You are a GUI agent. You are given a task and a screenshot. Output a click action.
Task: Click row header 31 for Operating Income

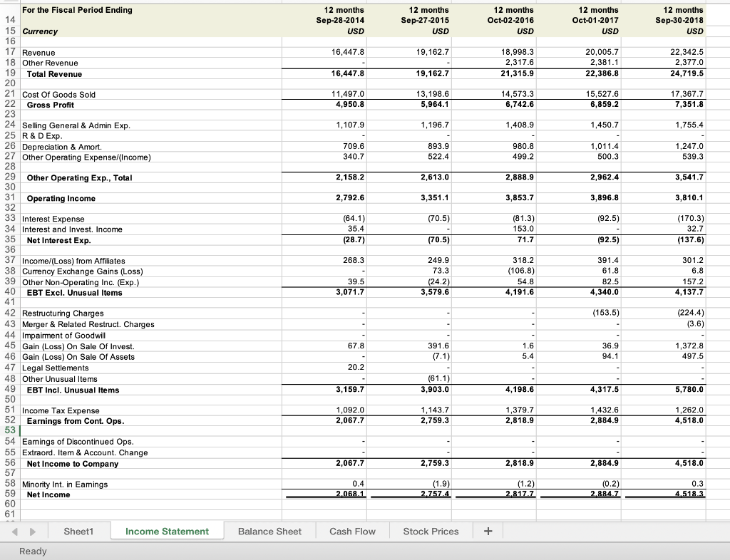pos(10,197)
